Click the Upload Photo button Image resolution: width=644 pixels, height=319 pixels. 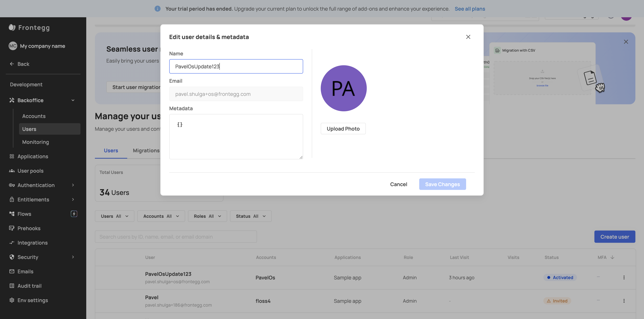coord(343,129)
